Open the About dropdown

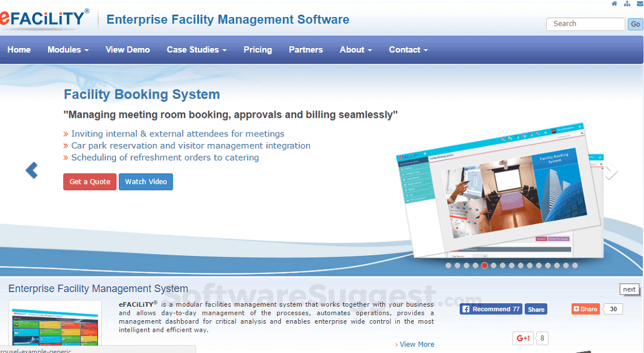[x=355, y=50]
